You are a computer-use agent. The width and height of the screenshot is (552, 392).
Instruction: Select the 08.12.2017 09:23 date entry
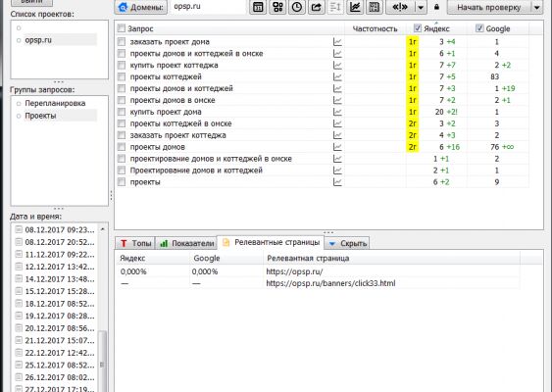pyautogui.click(x=59, y=229)
